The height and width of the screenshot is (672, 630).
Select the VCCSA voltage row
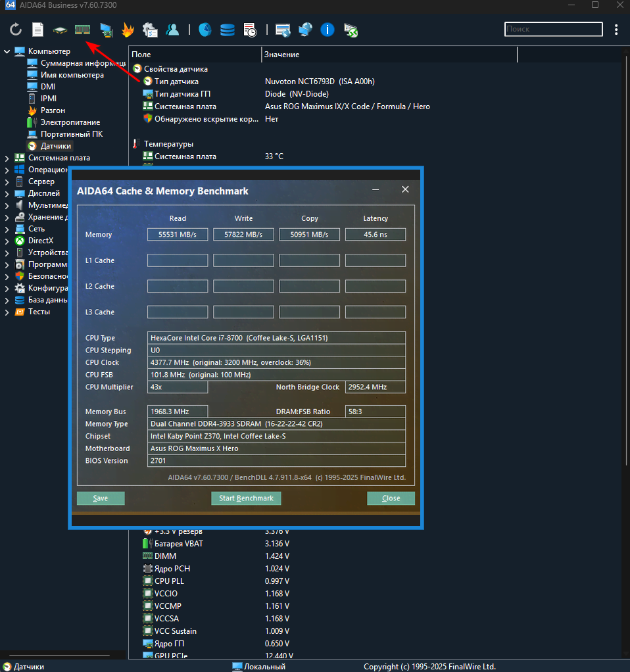point(166,619)
